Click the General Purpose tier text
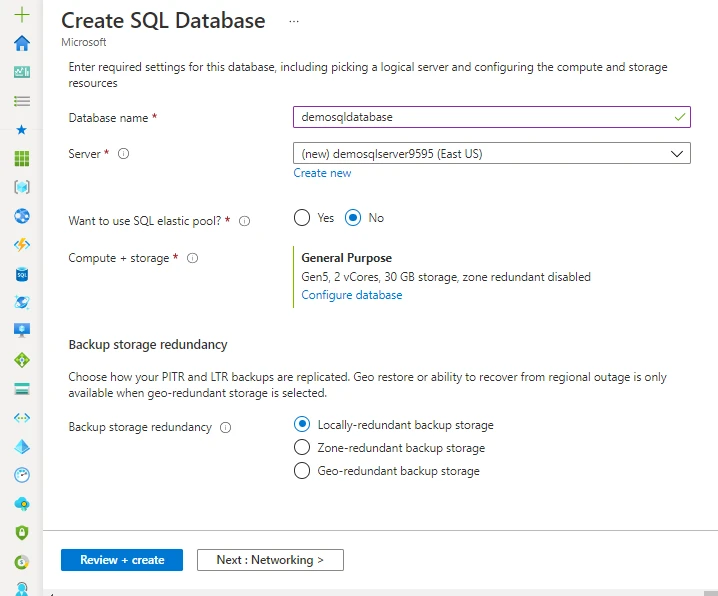Screen dimensions: 718x596 coord(347,258)
